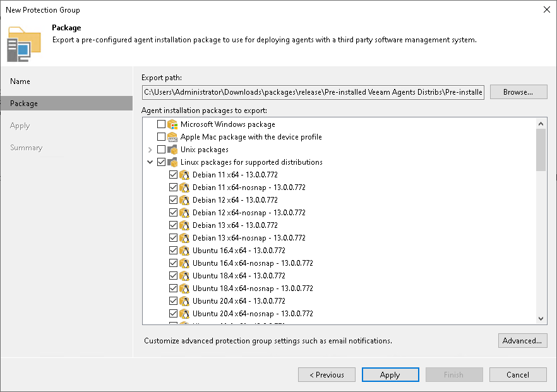Uncheck Debian 11 x64 - 13.0.0.772 checkbox

[x=173, y=175]
